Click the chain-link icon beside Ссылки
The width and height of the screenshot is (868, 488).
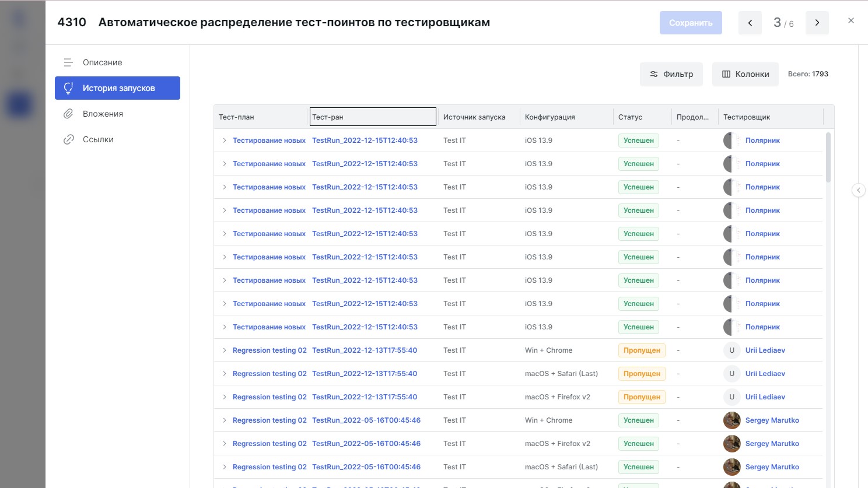68,139
